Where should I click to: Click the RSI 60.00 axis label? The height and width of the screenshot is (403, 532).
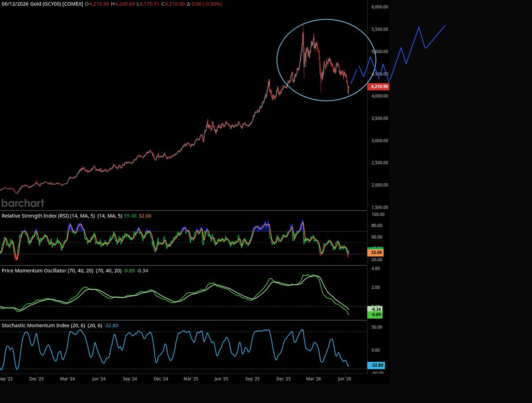pos(377,237)
